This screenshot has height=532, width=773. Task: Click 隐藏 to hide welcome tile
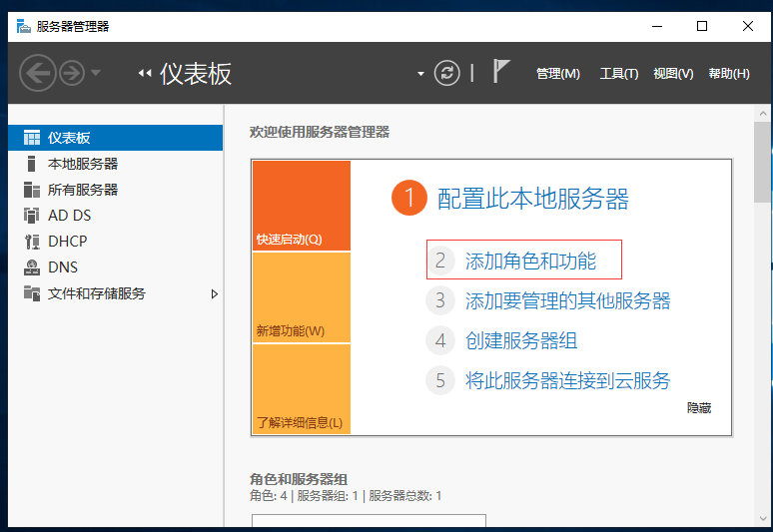click(x=699, y=408)
